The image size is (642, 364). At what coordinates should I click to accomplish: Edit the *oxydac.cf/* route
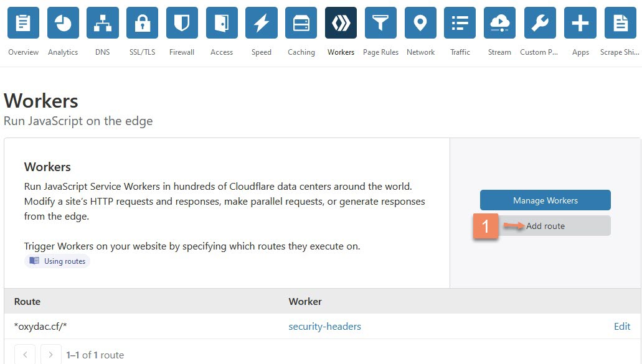tap(621, 326)
